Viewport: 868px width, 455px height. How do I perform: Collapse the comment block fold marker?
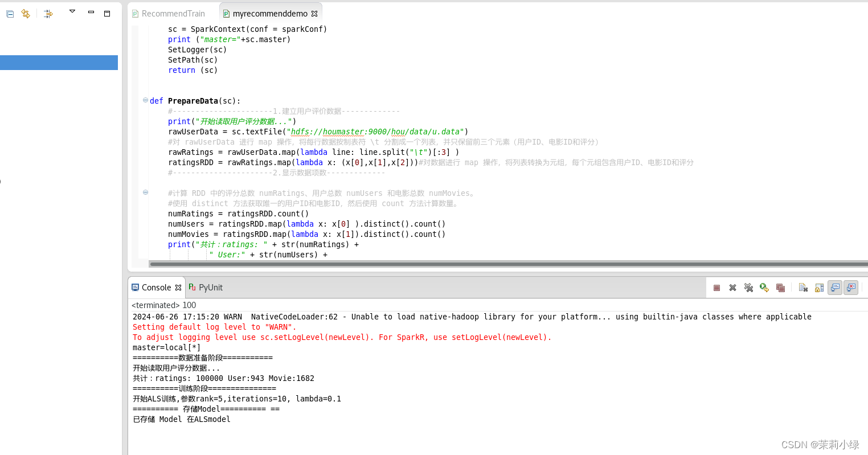pyautogui.click(x=145, y=192)
